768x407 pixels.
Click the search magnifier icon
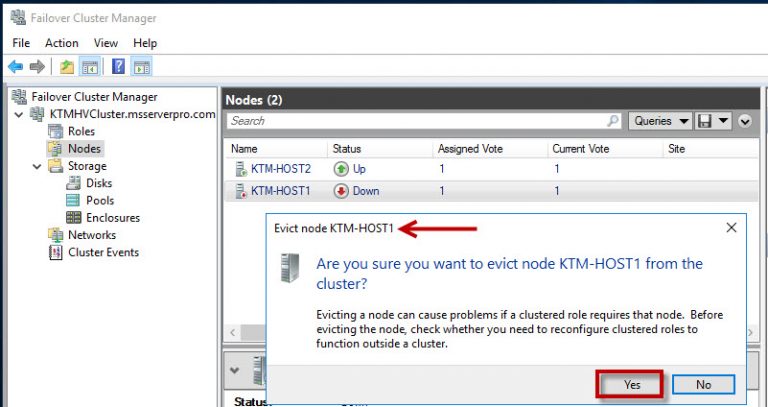pyautogui.click(x=613, y=120)
